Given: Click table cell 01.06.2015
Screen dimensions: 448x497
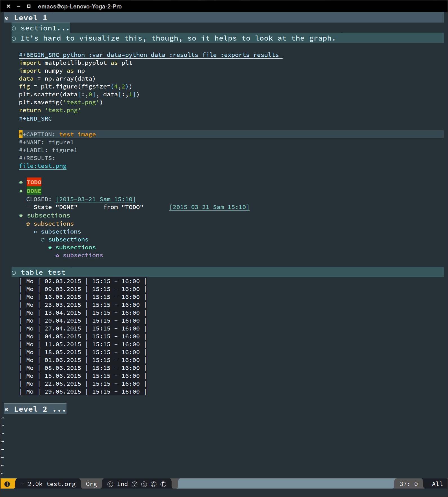Looking at the screenshot, I should pos(63,360).
